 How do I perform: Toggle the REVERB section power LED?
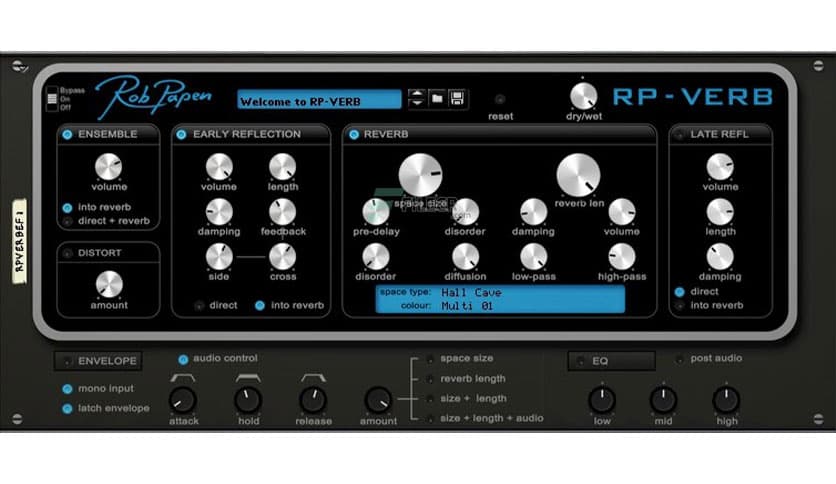coord(354,134)
